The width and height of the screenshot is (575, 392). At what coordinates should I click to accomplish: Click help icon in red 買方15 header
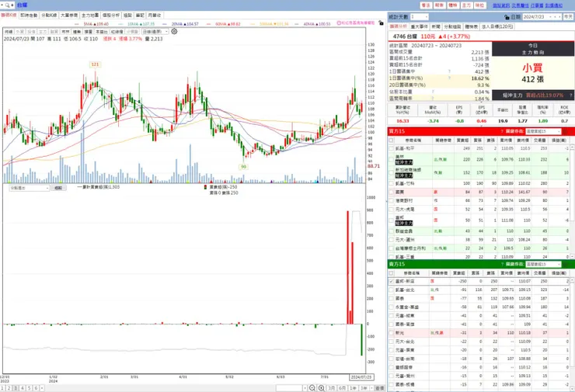click(x=502, y=131)
